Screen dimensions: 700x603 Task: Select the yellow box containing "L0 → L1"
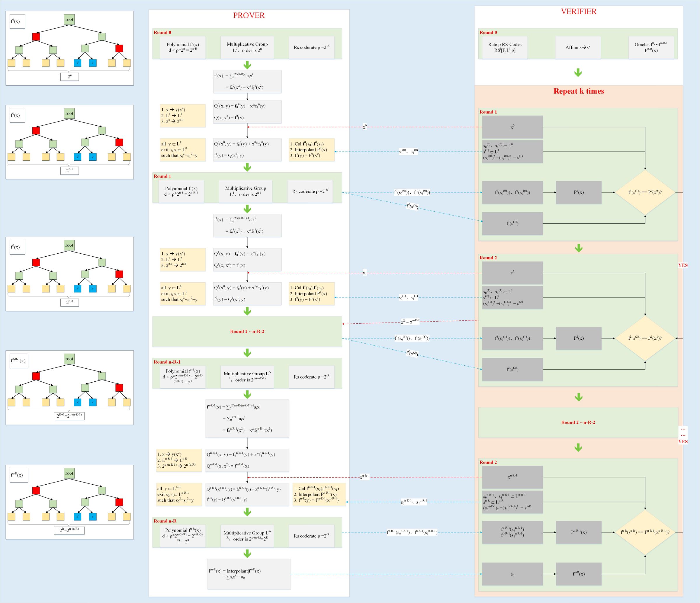click(x=183, y=115)
